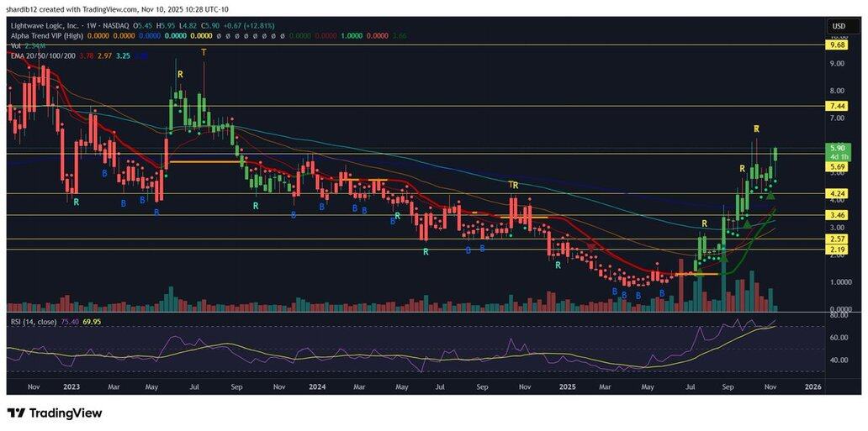The image size is (868, 431).
Task: Click the green up-triangle marker near the 4.24 line
Action: coord(770,195)
